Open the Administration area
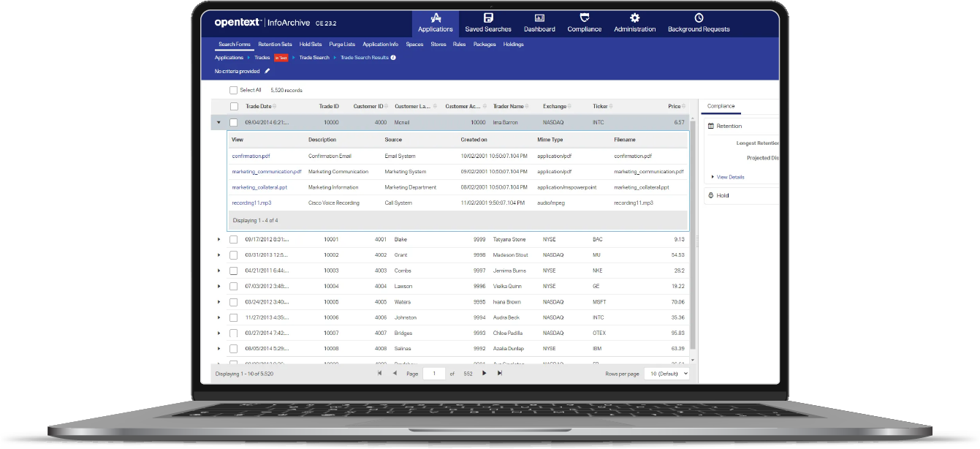 [x=634, y=23]
